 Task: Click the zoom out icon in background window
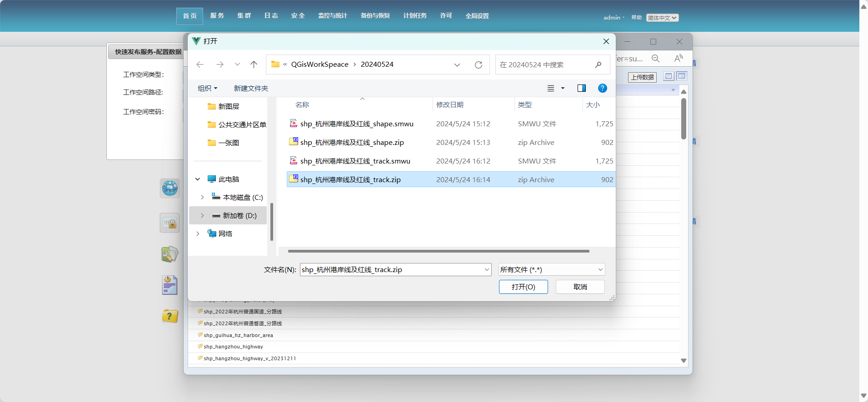tap(655, 58)
